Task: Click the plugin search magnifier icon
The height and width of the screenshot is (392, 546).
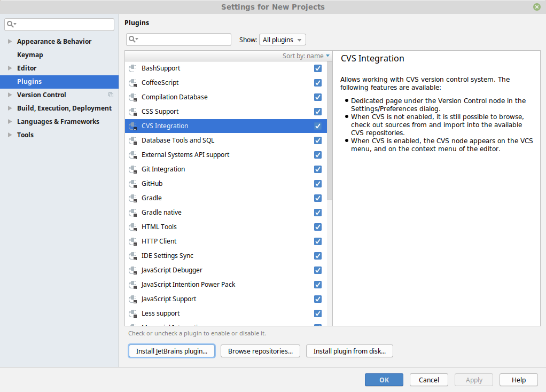Action: click(134, 40)
